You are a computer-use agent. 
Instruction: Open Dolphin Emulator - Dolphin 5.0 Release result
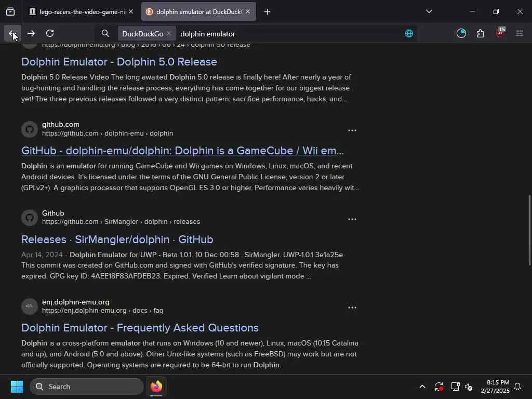point(119,62)
